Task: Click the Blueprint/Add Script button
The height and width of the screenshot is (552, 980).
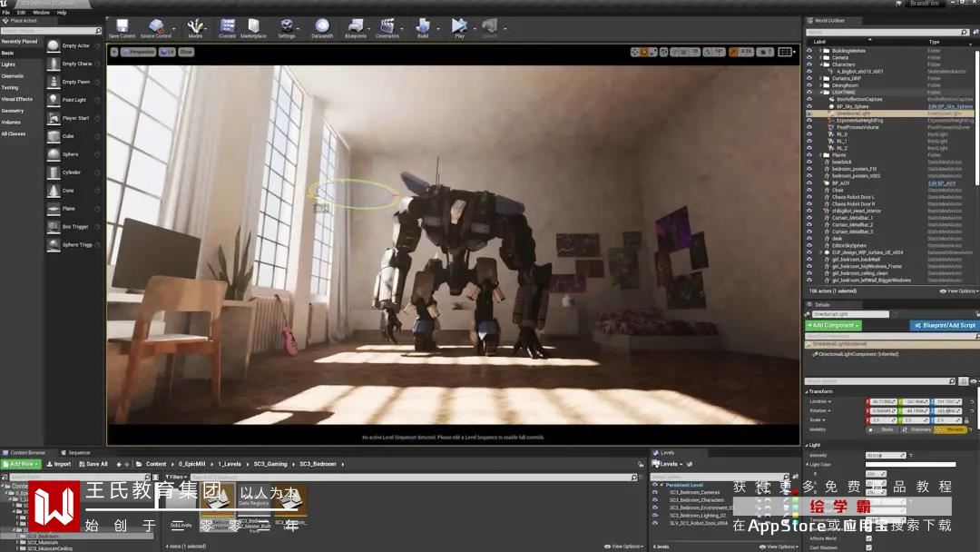Action: 944,325
